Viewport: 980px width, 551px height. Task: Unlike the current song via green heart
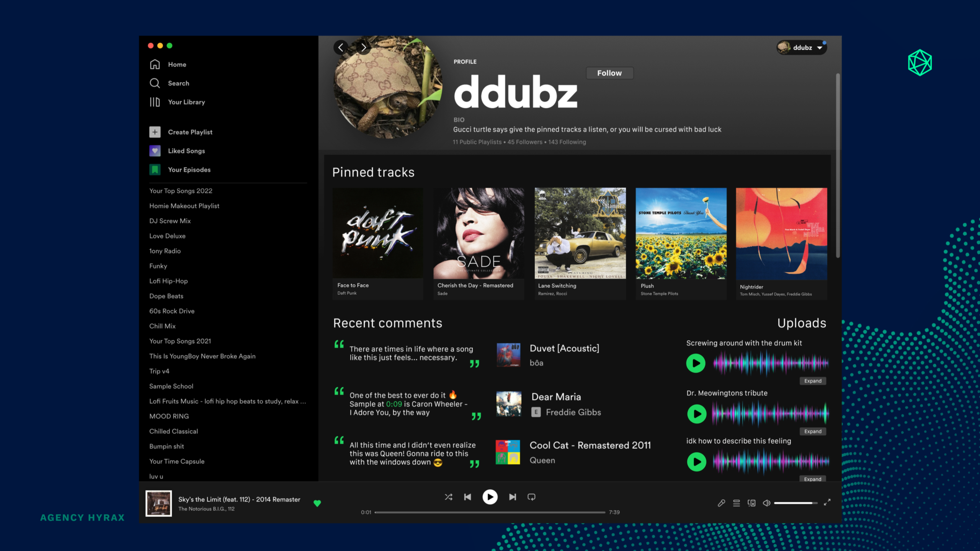click(x=317, y=503)
